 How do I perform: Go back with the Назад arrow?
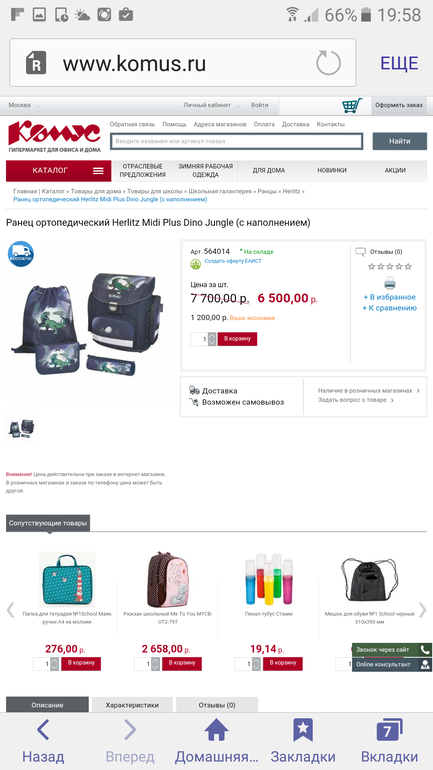tap(43, 730)
